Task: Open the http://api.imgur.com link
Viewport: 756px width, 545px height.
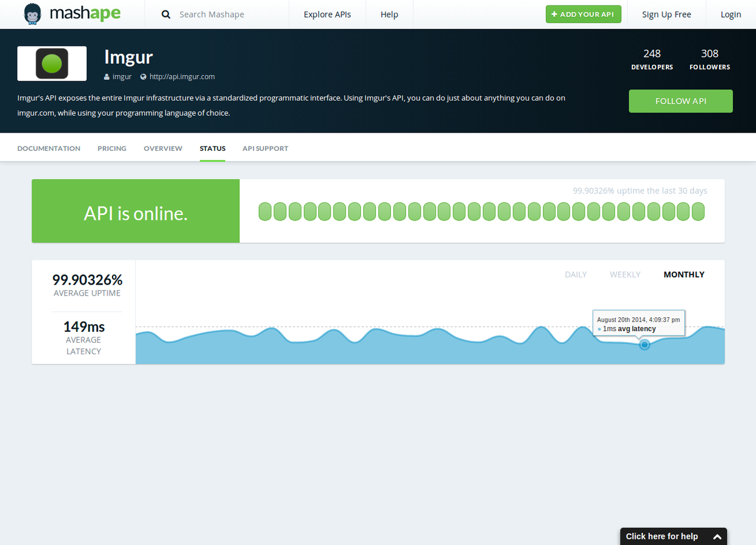Action: click(x=182, y=77)
